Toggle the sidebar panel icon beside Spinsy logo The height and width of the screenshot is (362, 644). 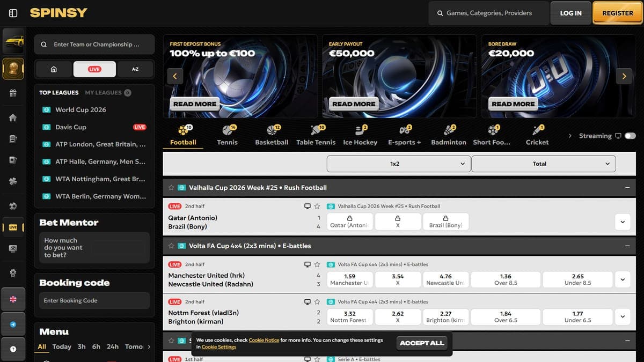click(x=13, y=13)
